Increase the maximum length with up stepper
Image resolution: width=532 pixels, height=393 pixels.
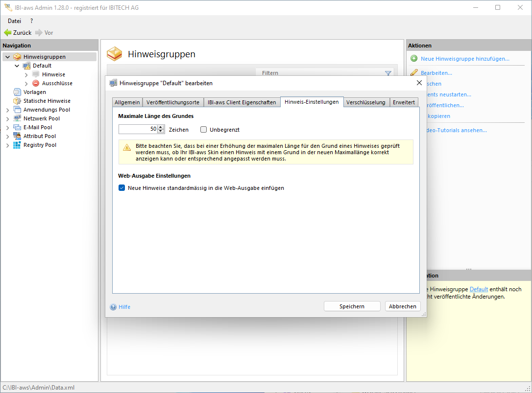(x=161, y=127)
